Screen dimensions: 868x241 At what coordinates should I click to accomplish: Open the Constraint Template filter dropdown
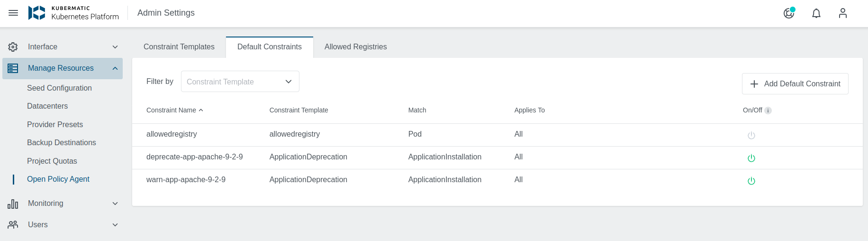(240, 82)
